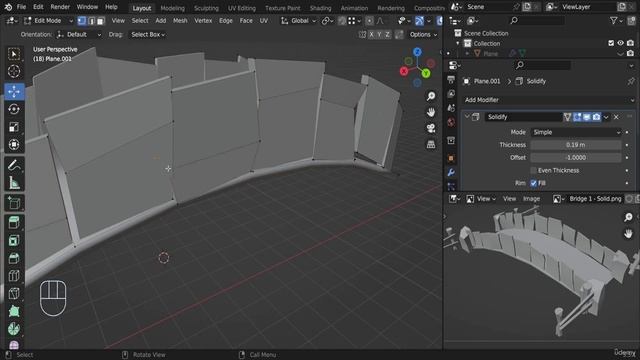Collapse Collection in the outliner
Screen dimensions: 640x360
click(458, 43)
